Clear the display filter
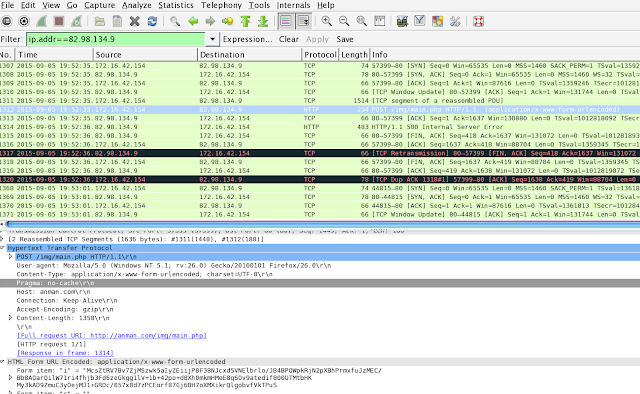Screen dimensions: 640x394 [289, 39]
